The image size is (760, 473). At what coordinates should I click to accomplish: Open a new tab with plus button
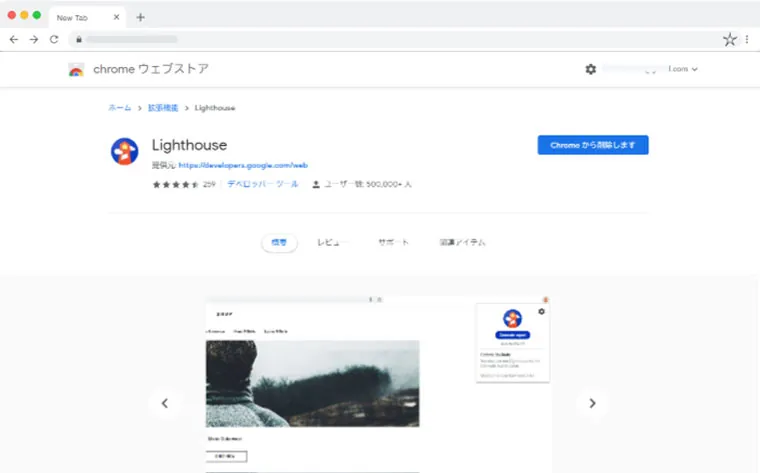point(141,17)
